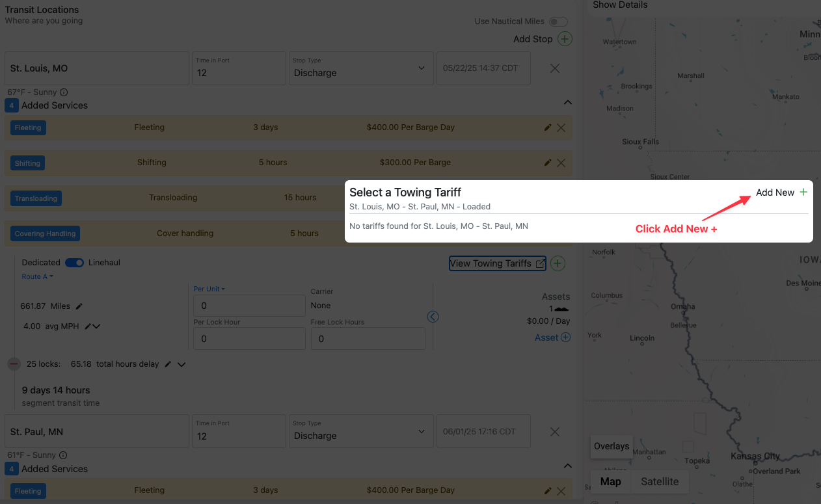Click the green Add New plus icon
Screen dimensions: 821x504
803,192
